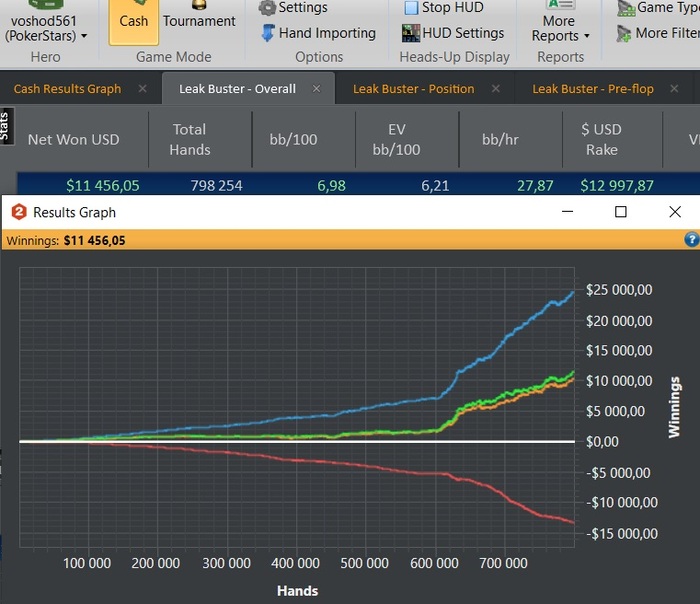Open Settings with the gear icon
This screenshot has width=700, height=604.
pos(293,8)
